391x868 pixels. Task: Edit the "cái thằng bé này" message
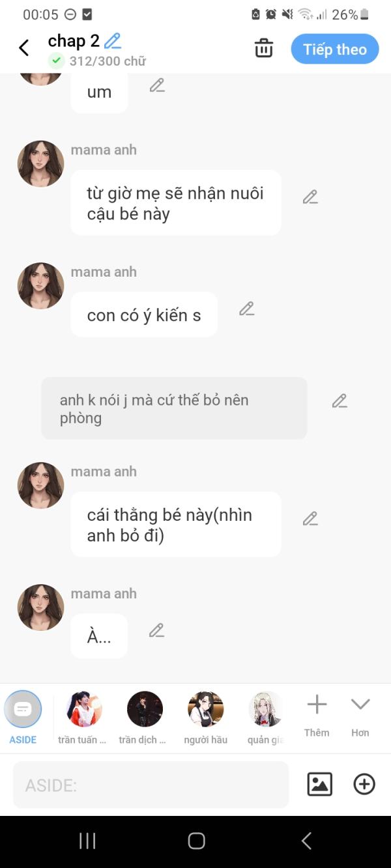pyautogui.click(x=310, y=518)
